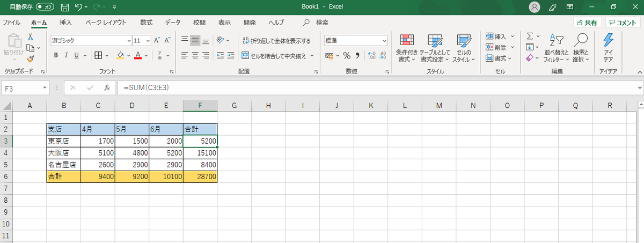Open the Name Box dropdown for F3
This screenshot has width=644, height=243.
[x=45, y=87]
